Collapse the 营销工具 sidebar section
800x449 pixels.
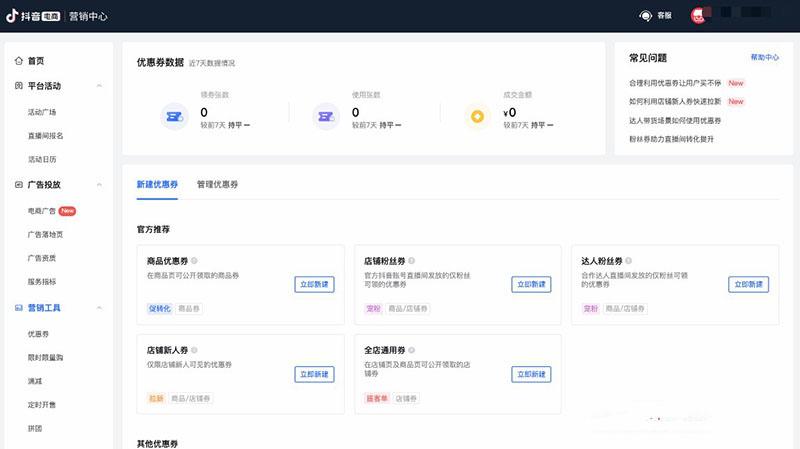click(99, 308)
